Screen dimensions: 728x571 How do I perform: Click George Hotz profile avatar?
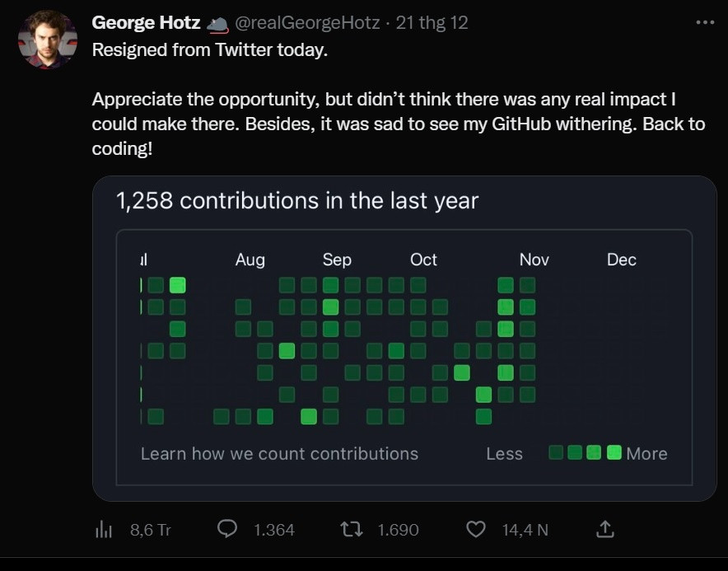point(48,40)
